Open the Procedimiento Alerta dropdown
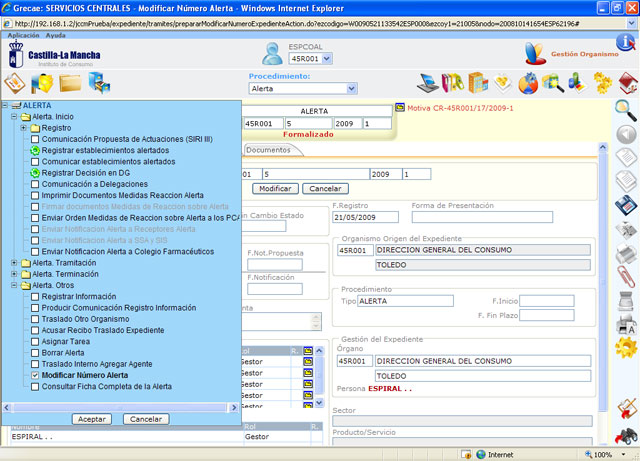 coord(351,89)
